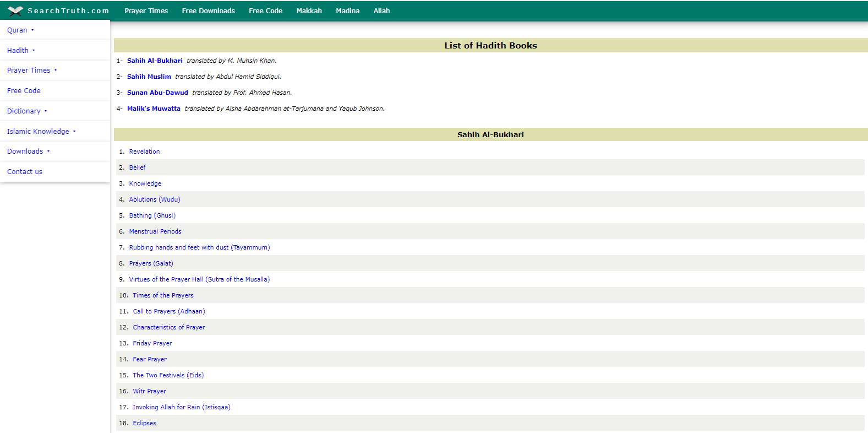The width and height of the screenshot is (868, 433).
Task: Click the Aisha Abdarahman translator credit text
Action: (285, 109)
